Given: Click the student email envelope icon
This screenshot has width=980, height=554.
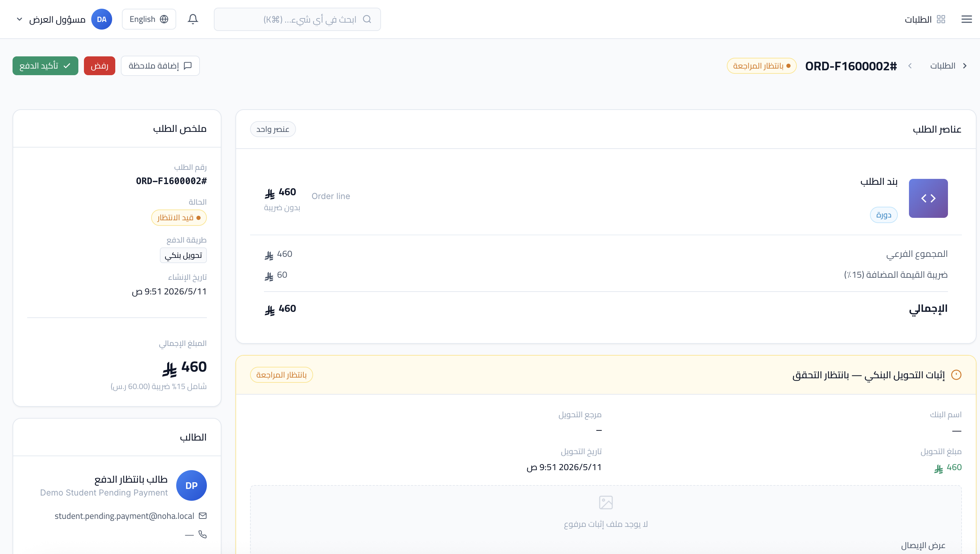Looking at the screenshot, I should [203, 516].
